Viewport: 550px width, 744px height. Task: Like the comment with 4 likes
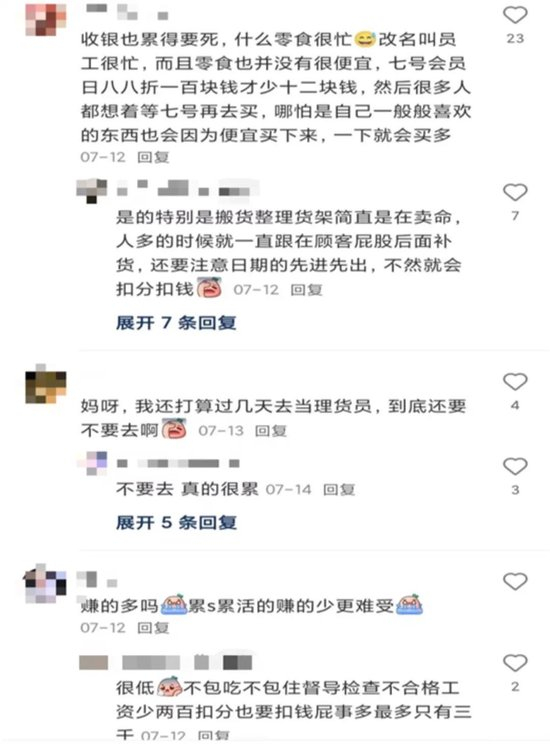(515, 381)
